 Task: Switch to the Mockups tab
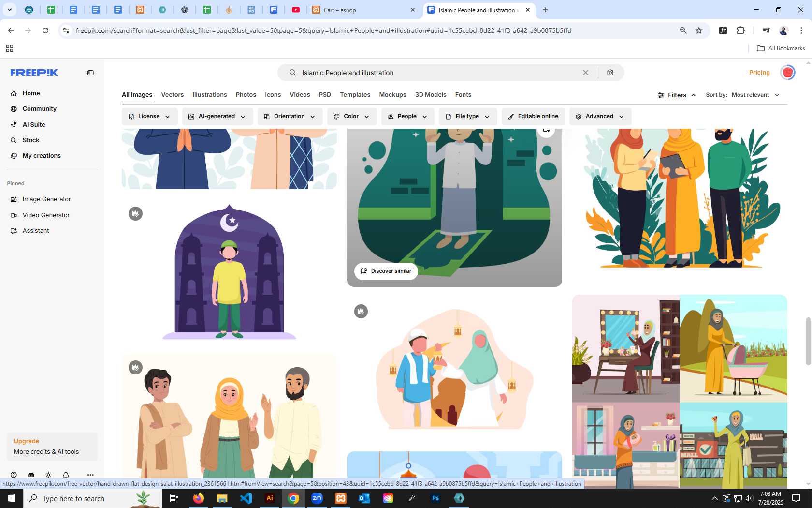392,95
